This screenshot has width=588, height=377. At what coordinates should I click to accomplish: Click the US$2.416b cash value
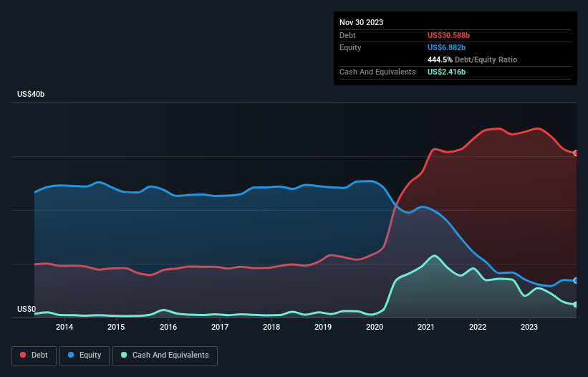[446, 72]
